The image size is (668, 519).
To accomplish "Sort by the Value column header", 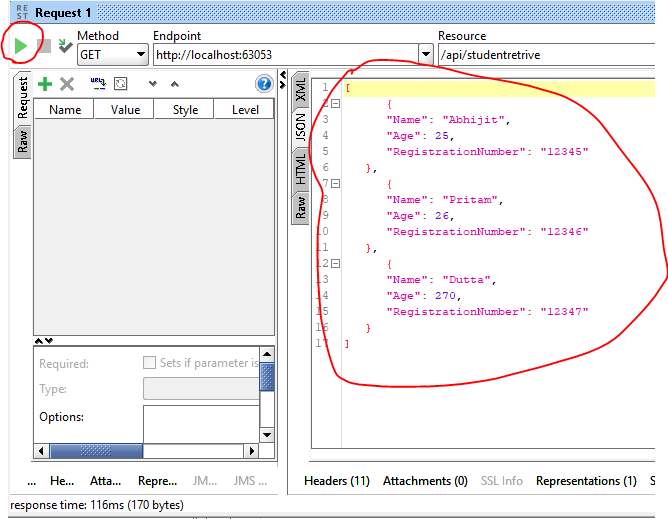I will point(125,110).
